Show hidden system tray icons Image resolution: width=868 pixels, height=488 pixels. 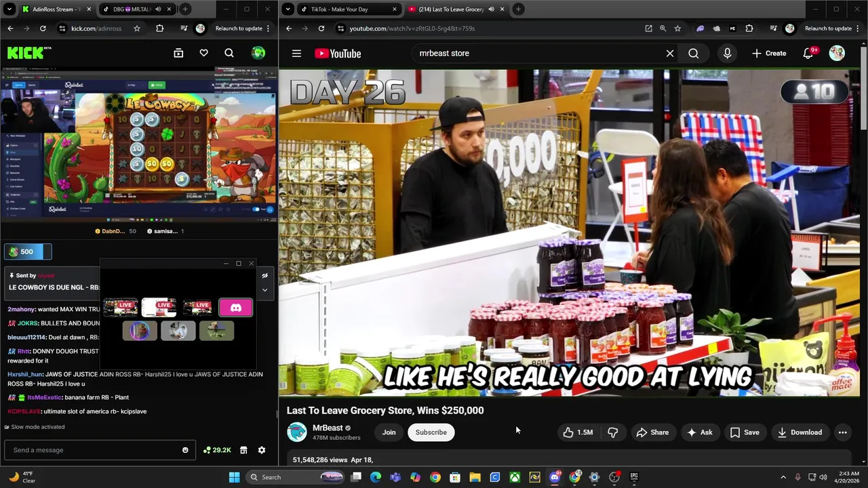pos(783,477)
